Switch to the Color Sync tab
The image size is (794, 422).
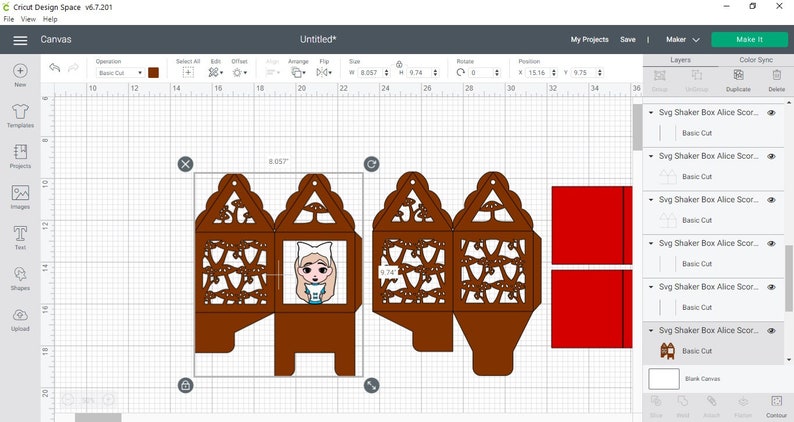coord(756,60)
